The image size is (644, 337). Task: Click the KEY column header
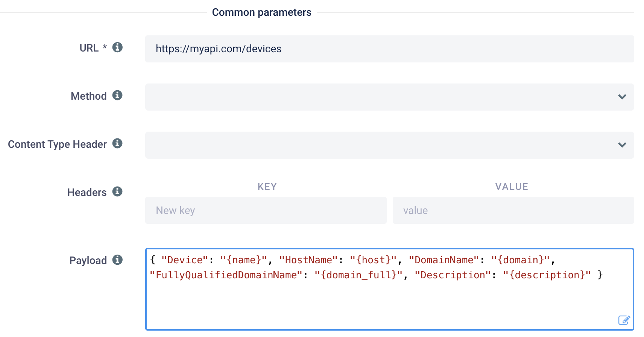click(267, 187)
